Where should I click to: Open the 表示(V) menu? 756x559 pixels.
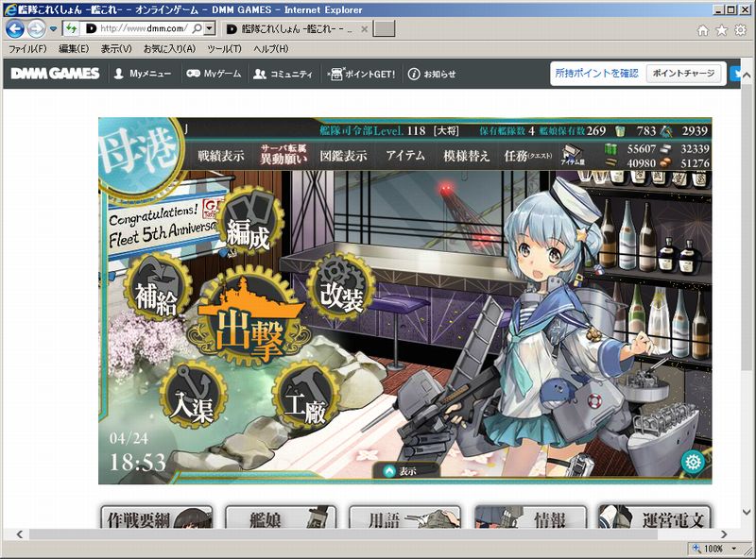(116, 49)
